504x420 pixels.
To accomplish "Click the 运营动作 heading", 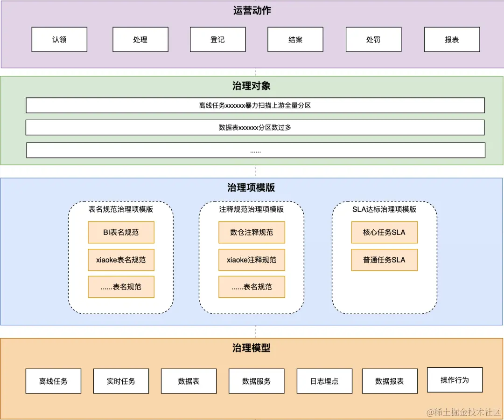I will [252, 10].
